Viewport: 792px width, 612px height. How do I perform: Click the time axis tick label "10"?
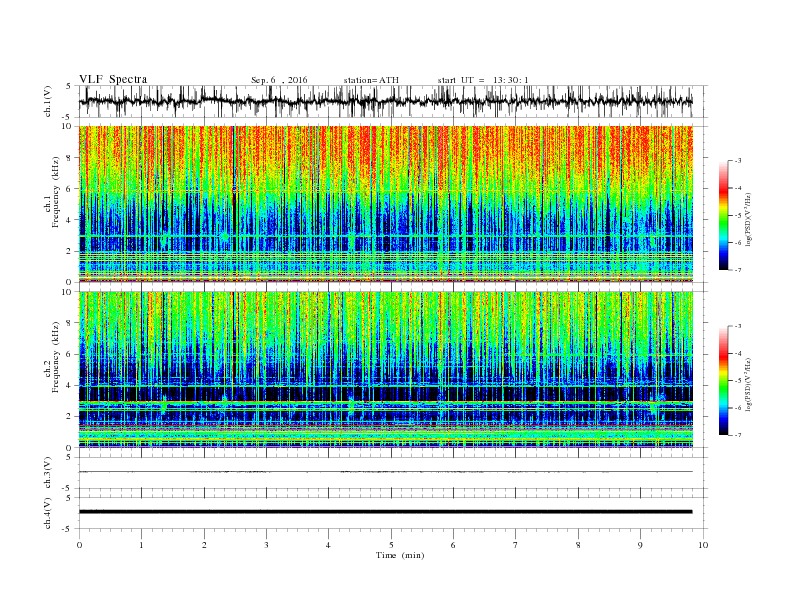click(703, 545)
